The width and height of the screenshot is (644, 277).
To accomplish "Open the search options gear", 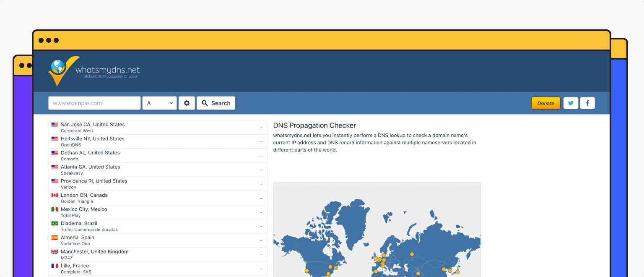I will [187, 103].
